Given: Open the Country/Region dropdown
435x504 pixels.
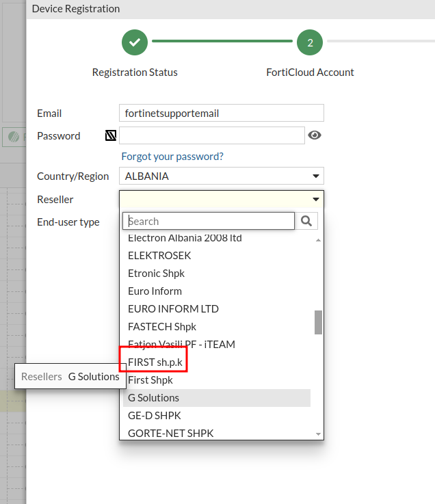Looking at the screenshot, I should point(221,176).
